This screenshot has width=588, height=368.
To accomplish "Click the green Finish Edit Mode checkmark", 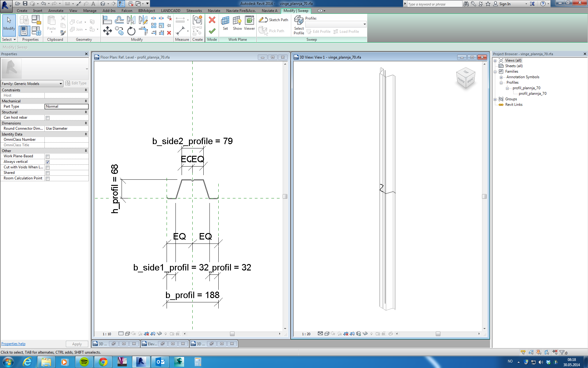I will (212, 31).
